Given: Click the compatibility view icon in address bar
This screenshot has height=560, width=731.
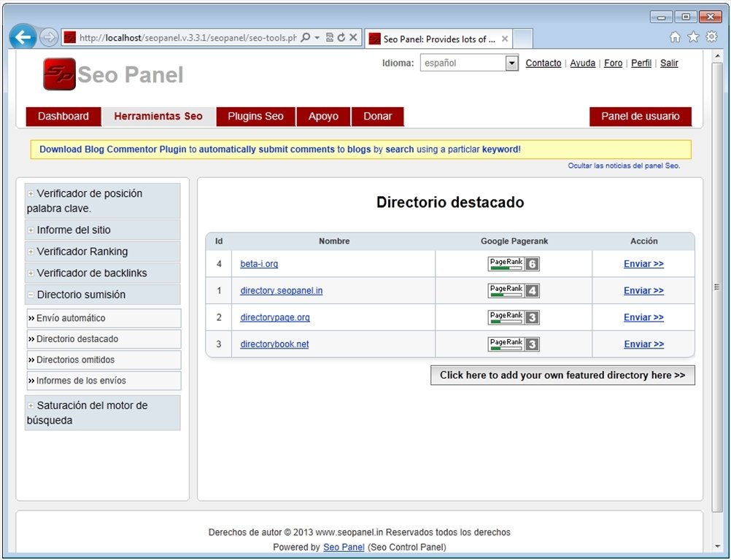Looking at the screenshot, I should click(330, 38).
